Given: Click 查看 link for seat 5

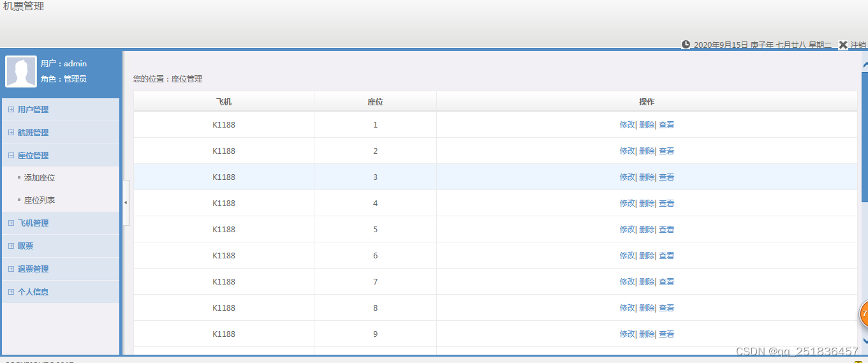Looking at the screenshot, I should 666,230.
